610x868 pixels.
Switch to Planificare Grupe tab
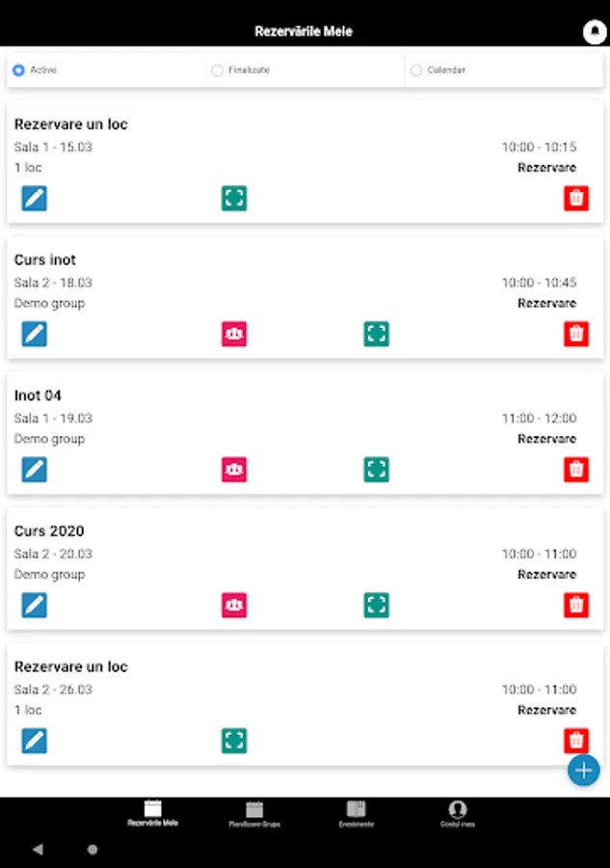[254, 814]
